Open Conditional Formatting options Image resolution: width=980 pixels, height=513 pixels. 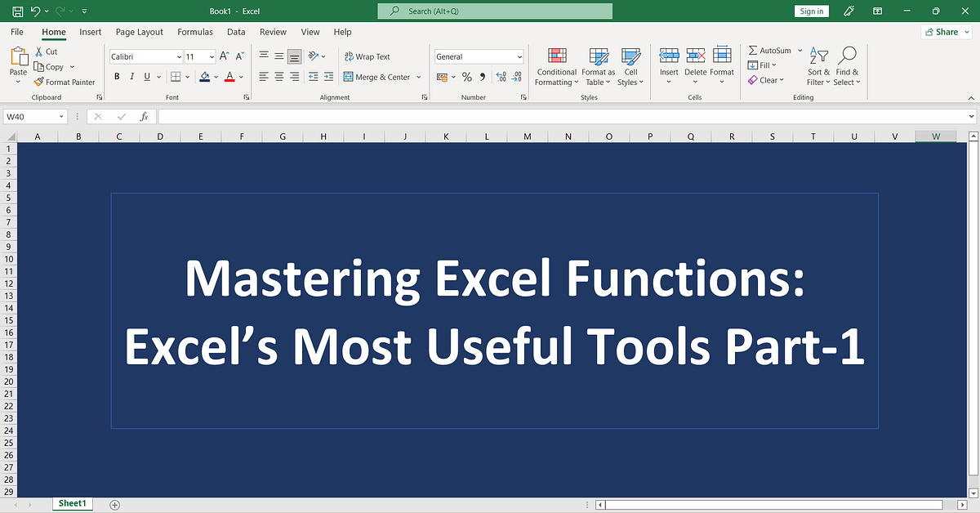click(x=556, y=67)
